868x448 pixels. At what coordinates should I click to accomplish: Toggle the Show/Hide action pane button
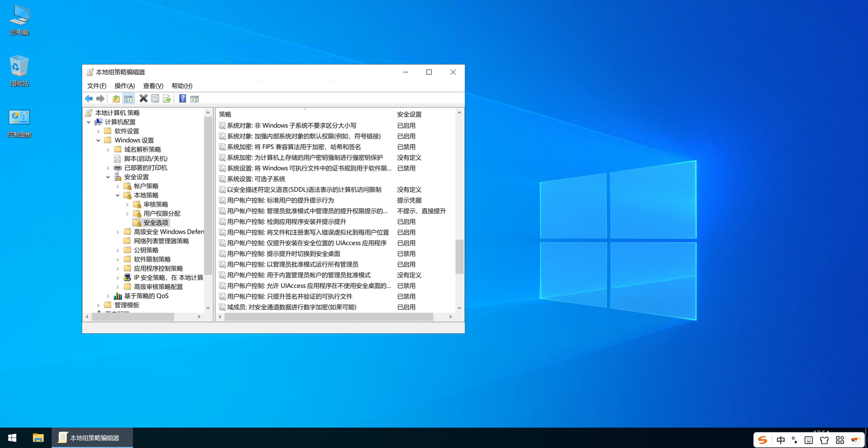(x=195, y=99)
